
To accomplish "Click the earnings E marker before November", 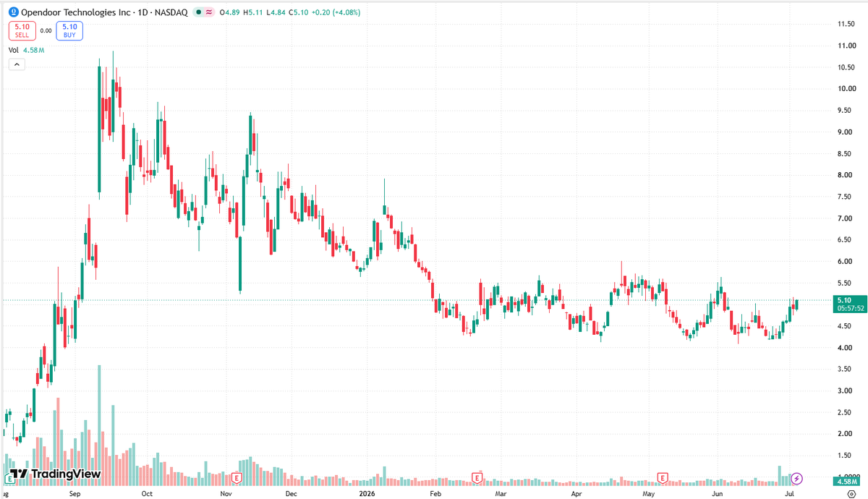I will tap(237, 478).
